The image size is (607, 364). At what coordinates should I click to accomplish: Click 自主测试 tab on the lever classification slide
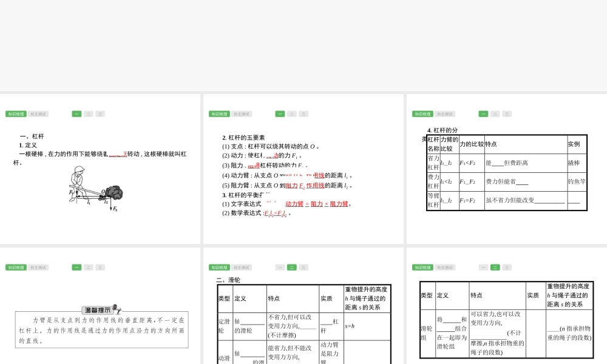pos(445,114)
